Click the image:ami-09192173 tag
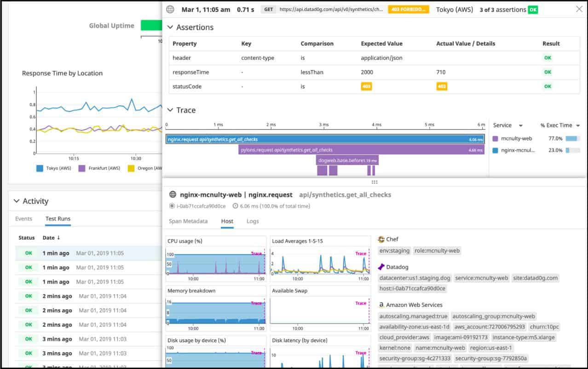 pyautogui.click(x=461, y=337)
